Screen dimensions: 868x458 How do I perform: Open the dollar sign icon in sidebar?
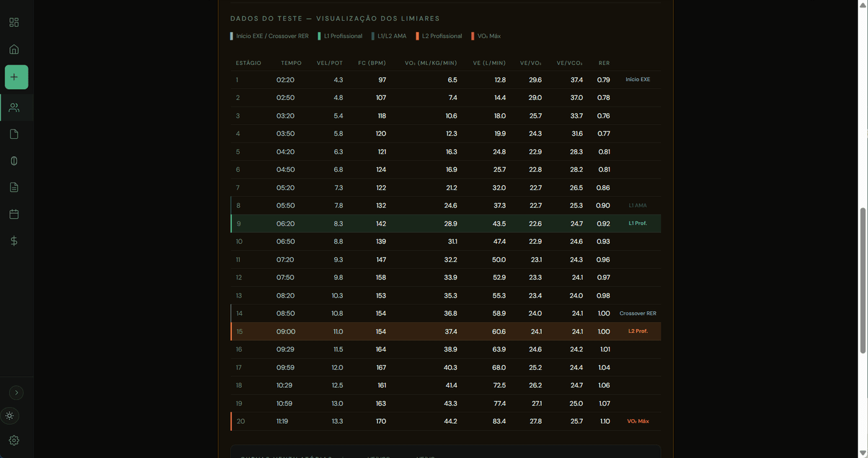click(14, 240)
